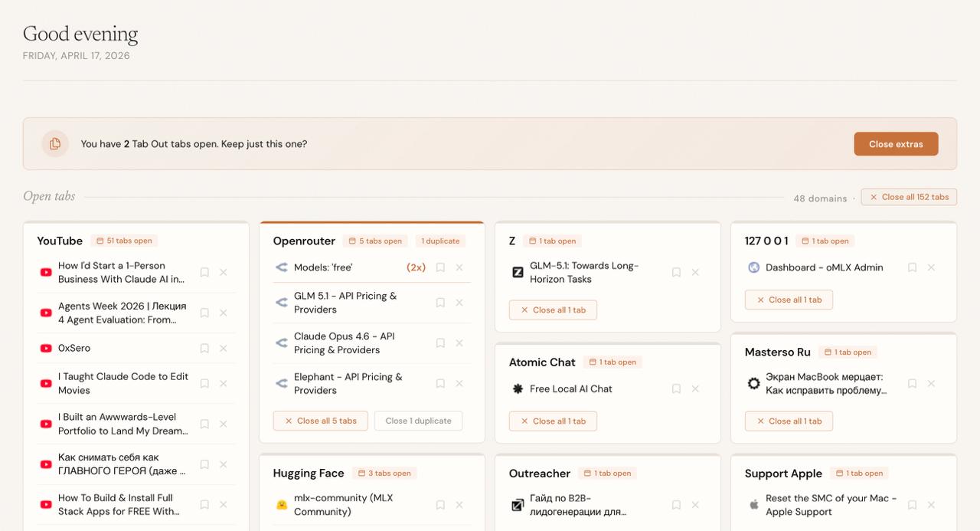The height and width of the screenshot is (531, 980).
Task: Bookmark the GLM 5.1 API Pricing tab
Action: (440, 303)
